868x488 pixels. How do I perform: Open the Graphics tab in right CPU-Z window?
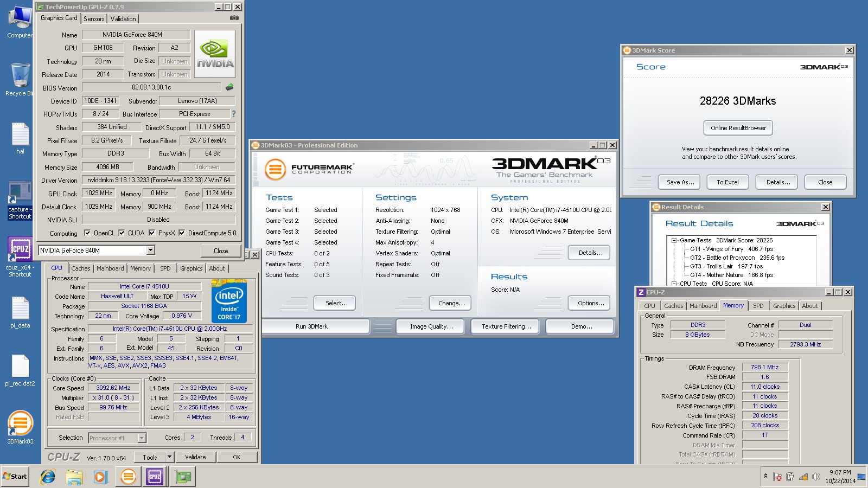[x=784, y=306]
